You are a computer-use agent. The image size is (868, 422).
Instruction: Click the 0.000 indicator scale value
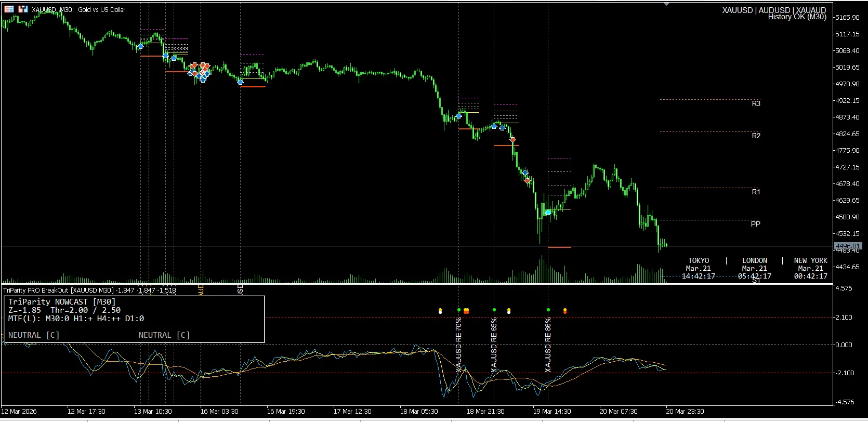coord(844,345)
